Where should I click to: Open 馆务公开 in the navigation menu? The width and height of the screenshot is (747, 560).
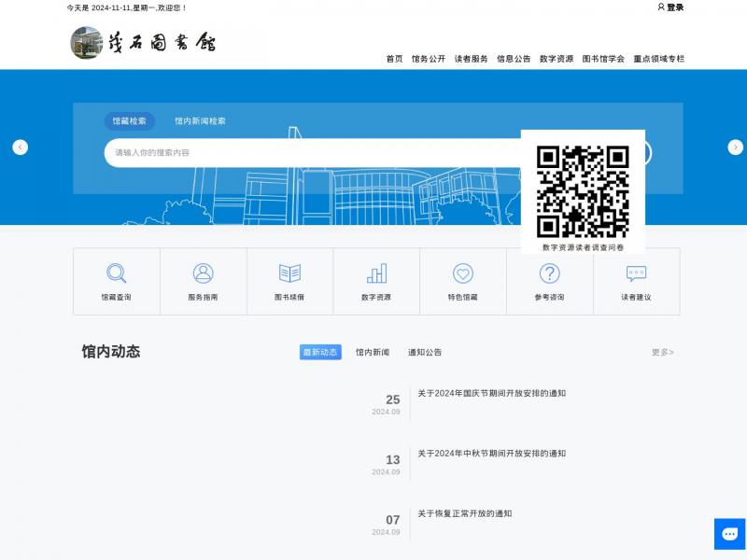(429, 59)
